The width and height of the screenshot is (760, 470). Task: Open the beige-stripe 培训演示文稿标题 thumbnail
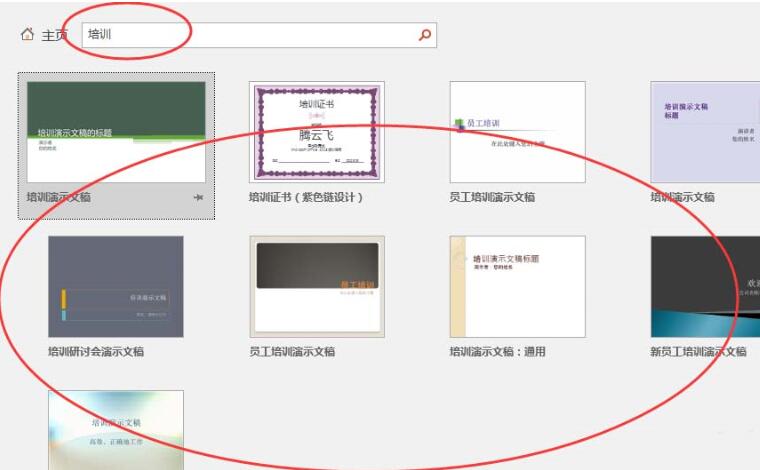518,286
